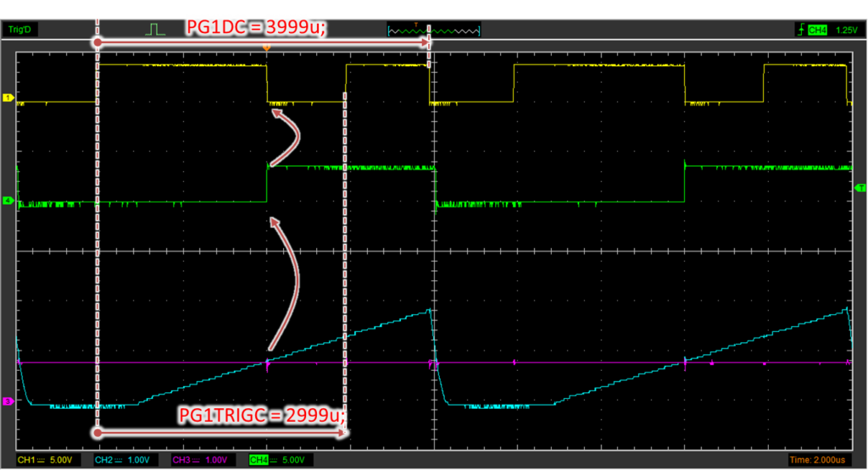Click the orange trigger position marker
Viewport: 868px width, 470px height.
(267, 49)
